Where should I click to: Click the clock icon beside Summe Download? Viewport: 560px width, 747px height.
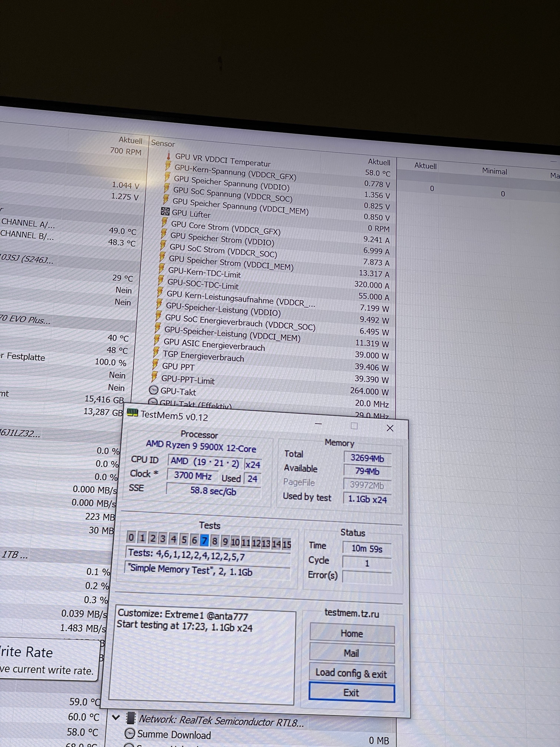click(130, 733)
